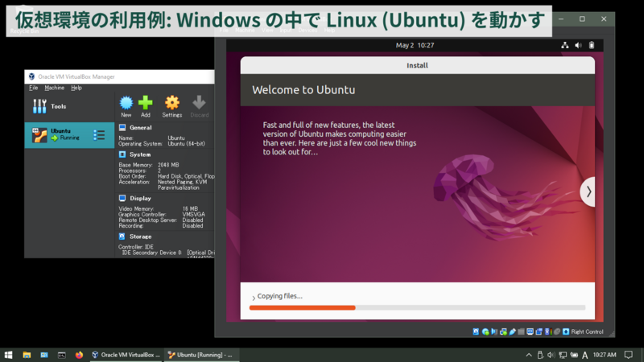Click the Ubuntu battery icon in top bar

point(592,45)
